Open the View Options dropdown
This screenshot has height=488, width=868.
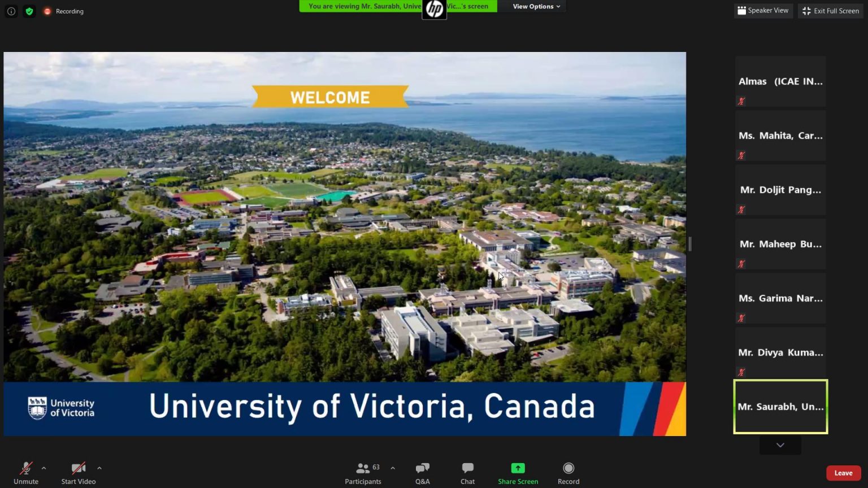coord(536,6)
